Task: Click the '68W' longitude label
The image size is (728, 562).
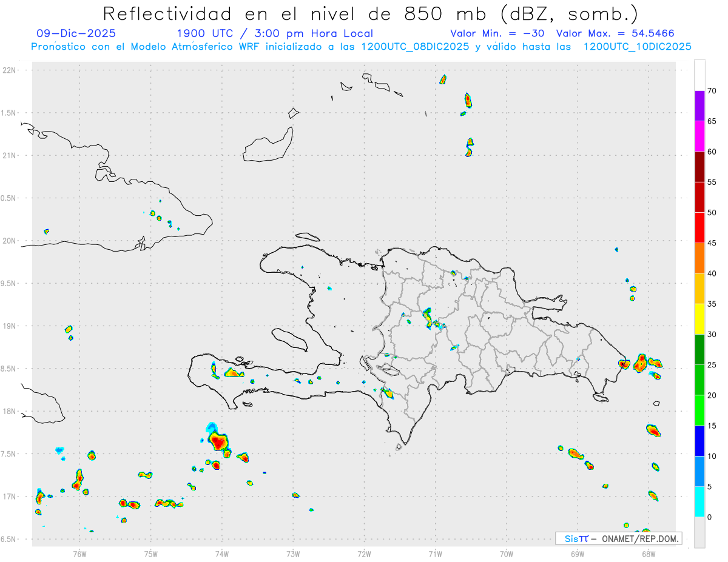Action: [649, 554]
